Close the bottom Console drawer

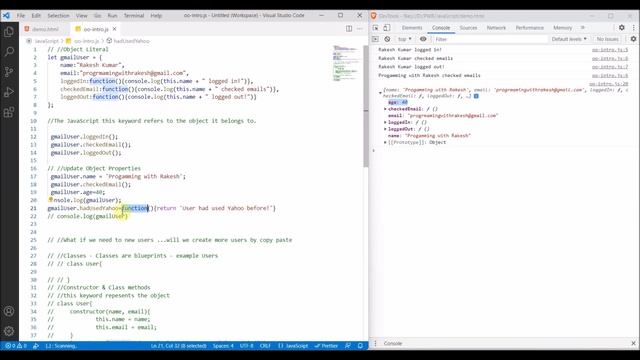pos(633,343)
